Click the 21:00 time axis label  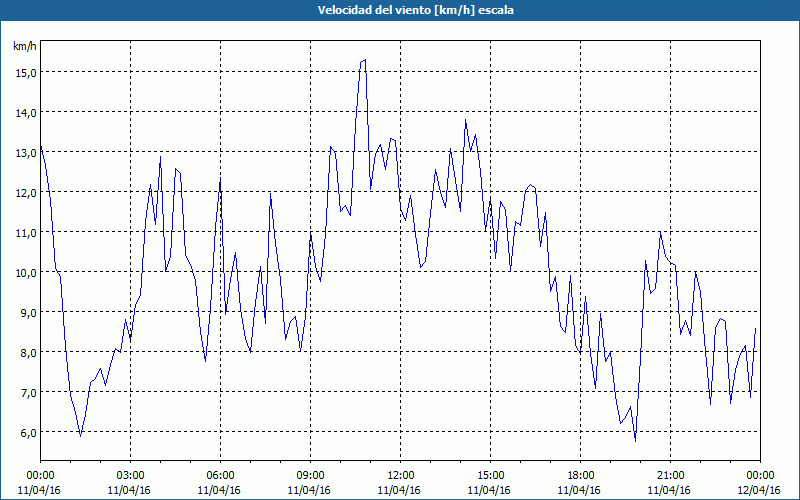(670, 476)
